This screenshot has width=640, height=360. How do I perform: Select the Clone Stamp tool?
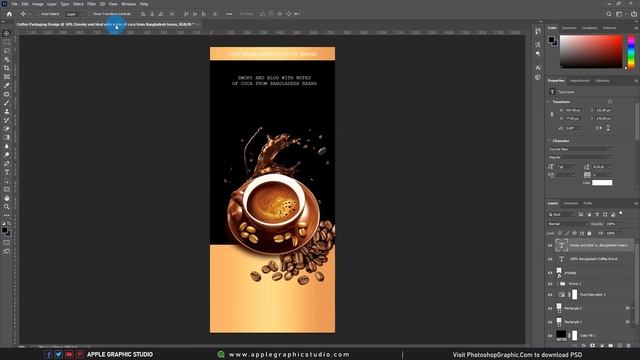pyautogui.click(x=7, y=111)
